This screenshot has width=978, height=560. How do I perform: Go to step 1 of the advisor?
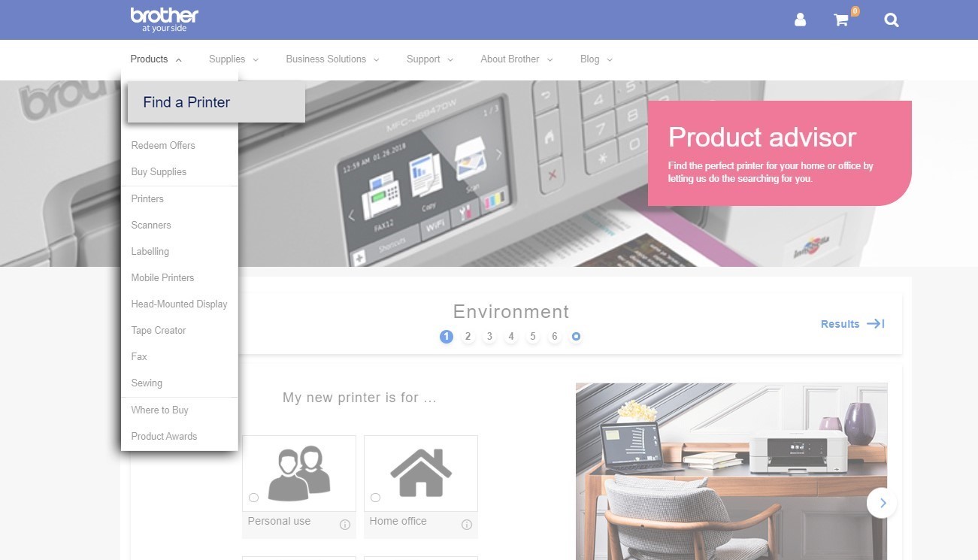pyautogui.click(x=447, y=337)
